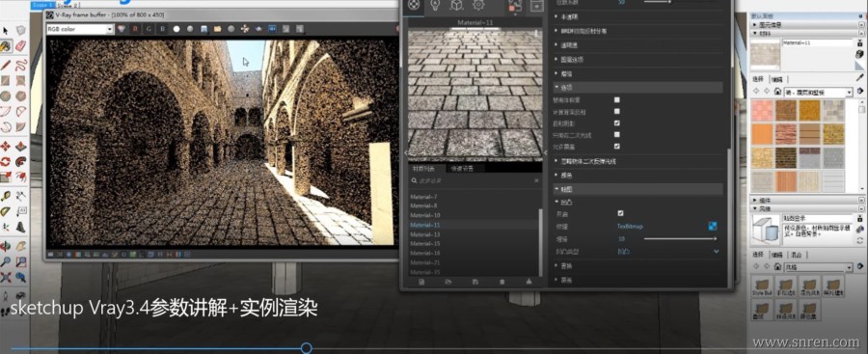Uncheck the bump map enable checkbox
The height and width of the screenshot is (354, 868).
620,213
